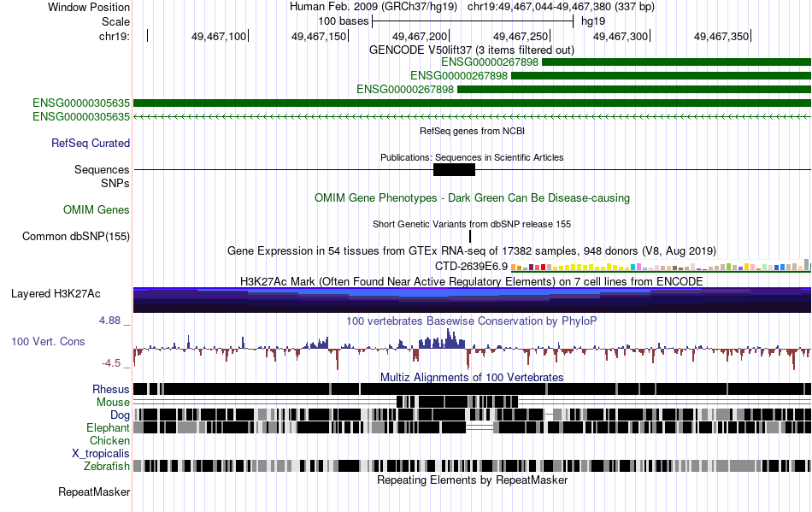
Task: Click the blue Layered H3K27Ac signal band
Action: (x=472, y=300)
